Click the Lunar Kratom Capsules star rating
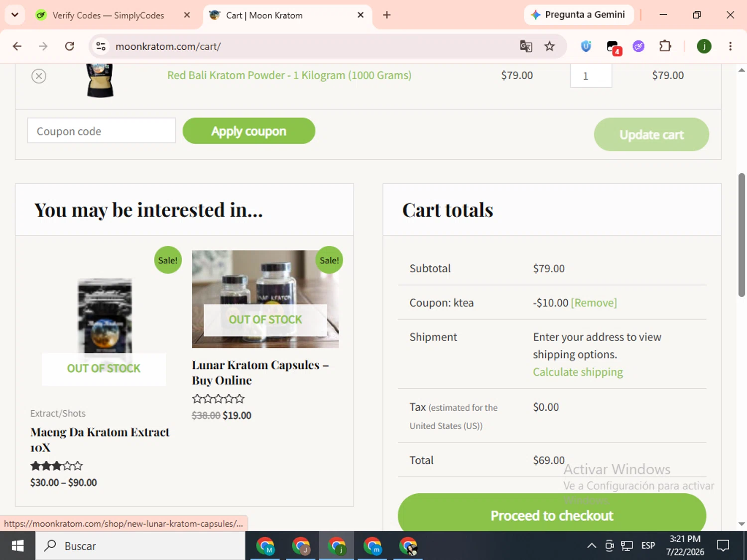 pyautogui.click(x=218, y=399)
